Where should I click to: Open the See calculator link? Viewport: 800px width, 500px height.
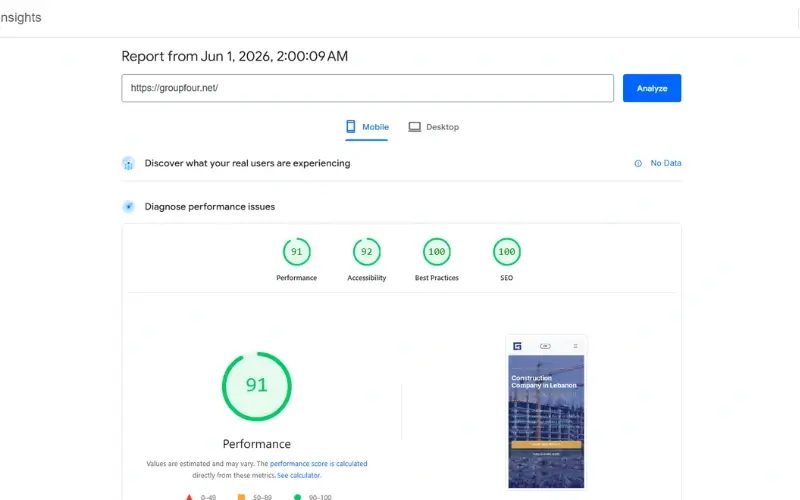(299, 476)
